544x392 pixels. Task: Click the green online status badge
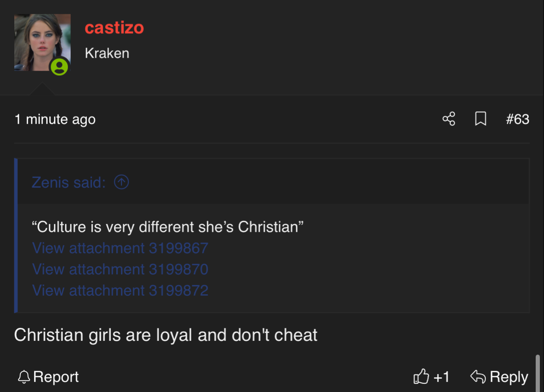coord(59,67)
